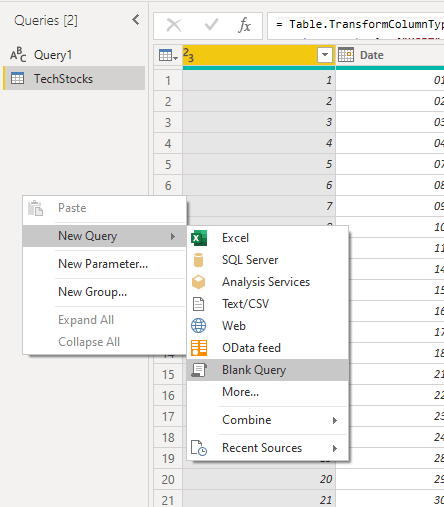Click the 123 whole number type icon

click(188, 55)
